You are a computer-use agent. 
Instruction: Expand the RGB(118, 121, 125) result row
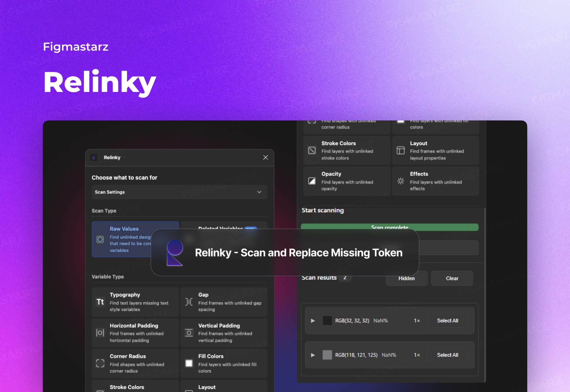pos(313,355)
